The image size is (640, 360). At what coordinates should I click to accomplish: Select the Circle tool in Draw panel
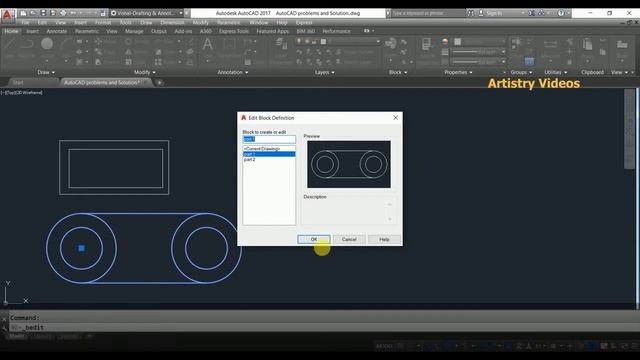tap(47, 45)
